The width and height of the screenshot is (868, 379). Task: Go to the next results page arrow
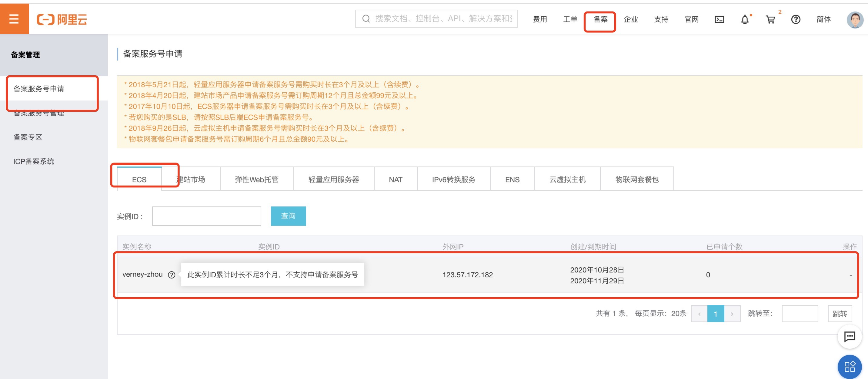[x=732, y=314]
